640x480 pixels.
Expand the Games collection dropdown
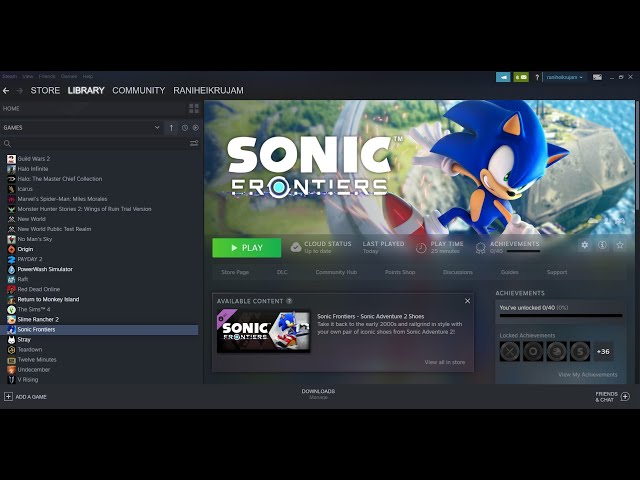tap(157, 128)
